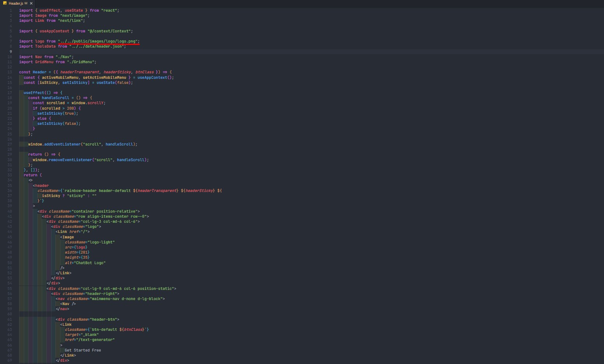Click useState(false) on line 15

[x=114, y=83]
